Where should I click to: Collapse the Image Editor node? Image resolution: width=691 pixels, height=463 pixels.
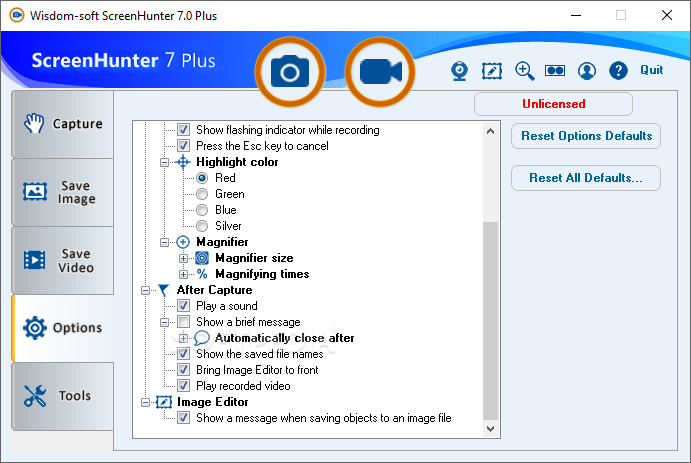[145, 402]
